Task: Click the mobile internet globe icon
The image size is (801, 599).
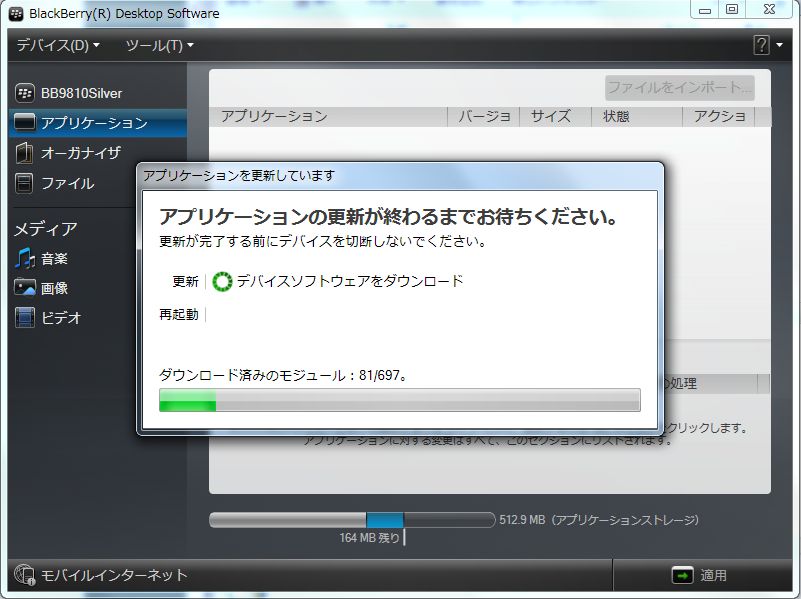Action: (24, 574)
